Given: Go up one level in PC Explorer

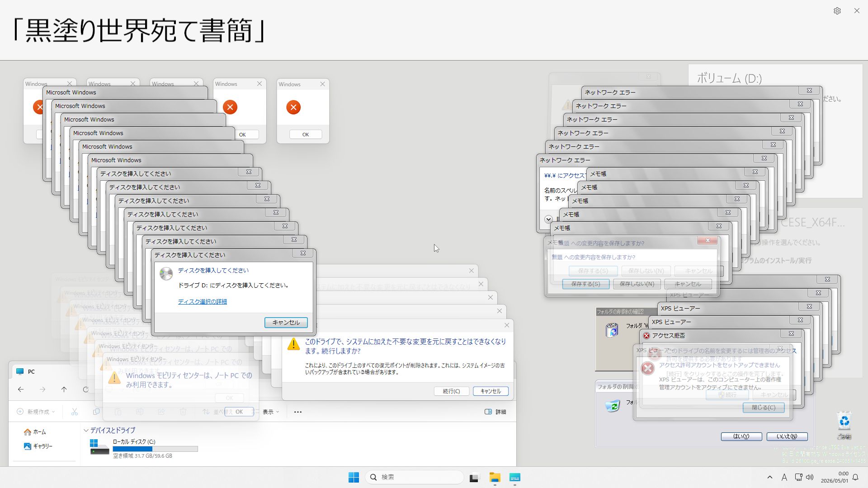Looking at the screenshot, I should (64, 389).
